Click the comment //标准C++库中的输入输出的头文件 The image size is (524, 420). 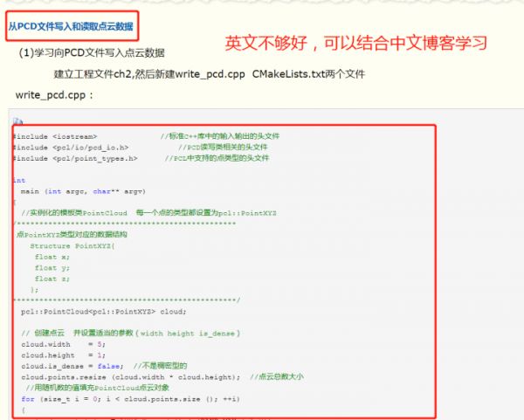tap(220, 136)
